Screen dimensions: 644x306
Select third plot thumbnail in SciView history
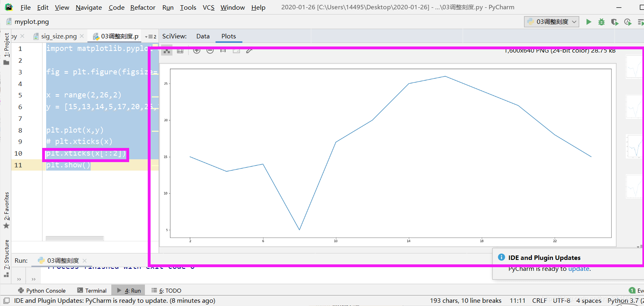pyautogui.click(x=634, y=146)
